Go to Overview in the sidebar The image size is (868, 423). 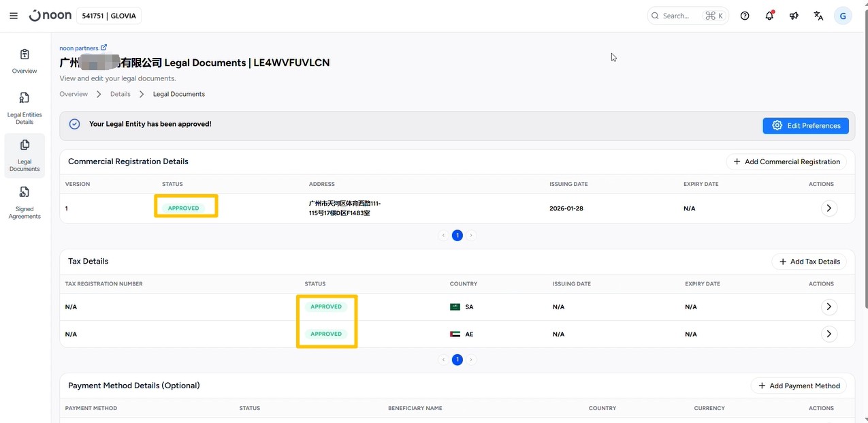(25, 61)
